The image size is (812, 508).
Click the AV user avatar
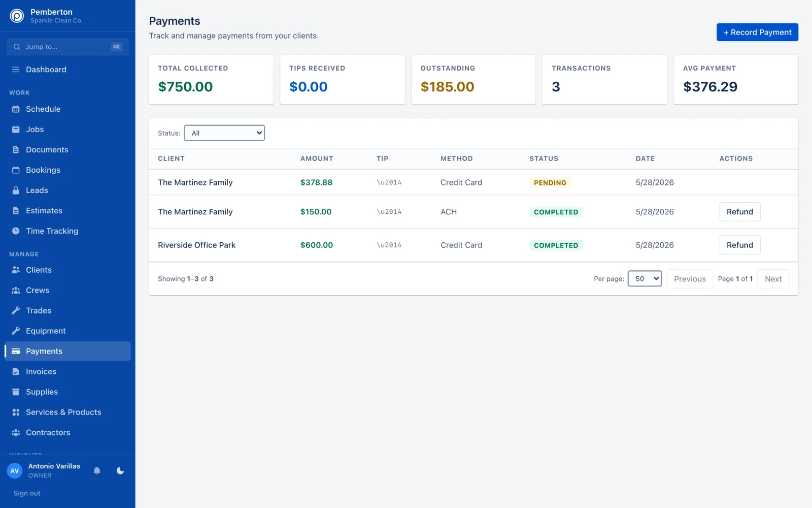[15, 471]
